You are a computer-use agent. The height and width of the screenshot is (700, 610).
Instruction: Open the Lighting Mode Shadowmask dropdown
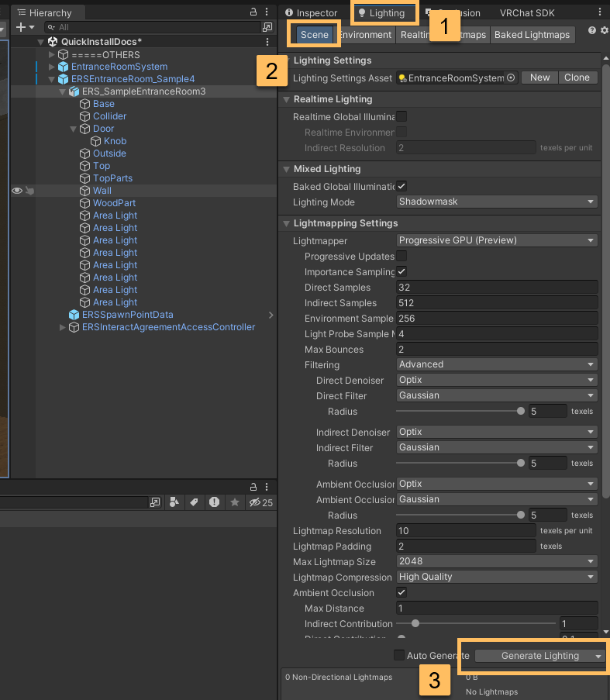[x=496, y=202]
